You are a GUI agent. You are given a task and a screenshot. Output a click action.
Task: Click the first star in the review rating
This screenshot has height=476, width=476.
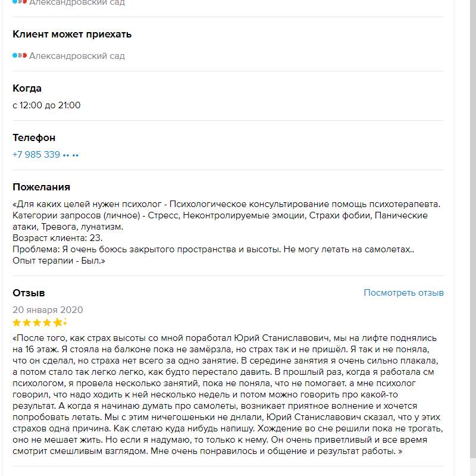17,323
